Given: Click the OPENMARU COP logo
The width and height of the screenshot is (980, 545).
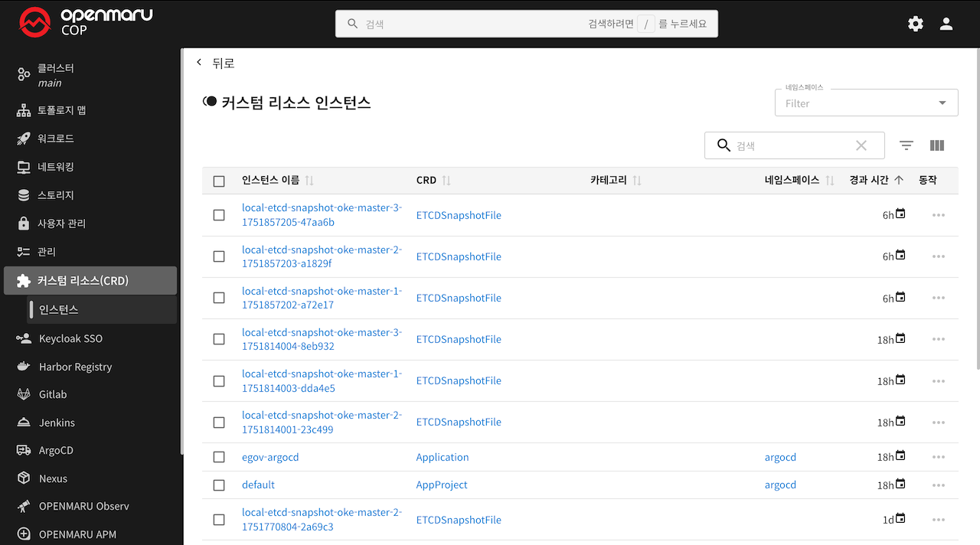Looking at the screenshot, I should click(x=86, y=23).
